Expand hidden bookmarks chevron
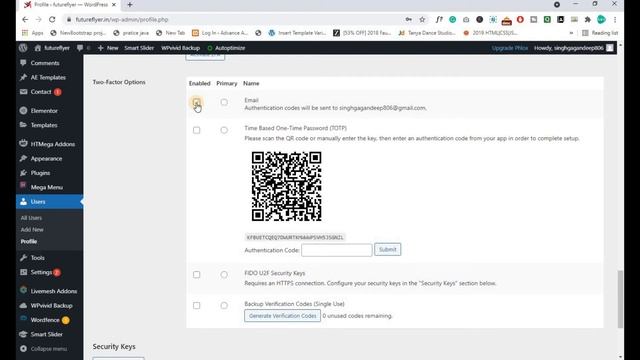Image resolution: width=640 pixels, height=360 pixels. 571,33
